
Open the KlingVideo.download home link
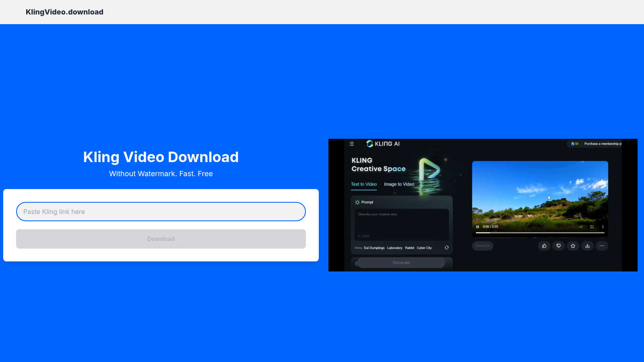point(64,12)
